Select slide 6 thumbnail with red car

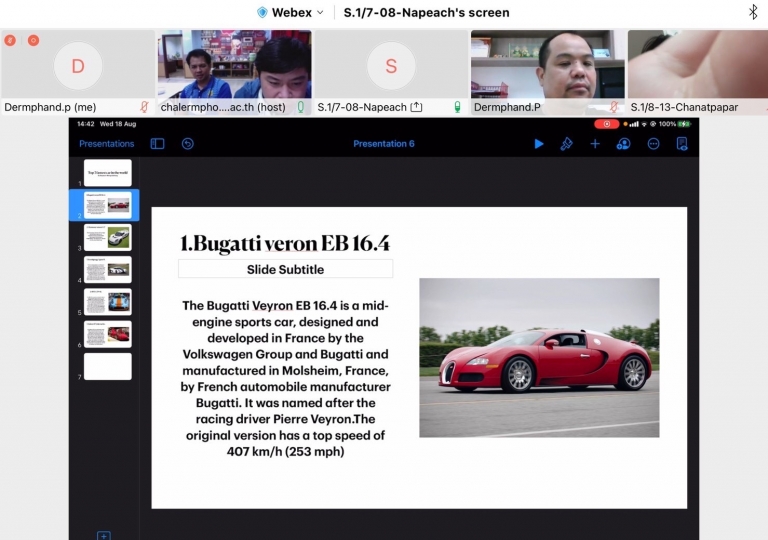[x=107, y=334]
